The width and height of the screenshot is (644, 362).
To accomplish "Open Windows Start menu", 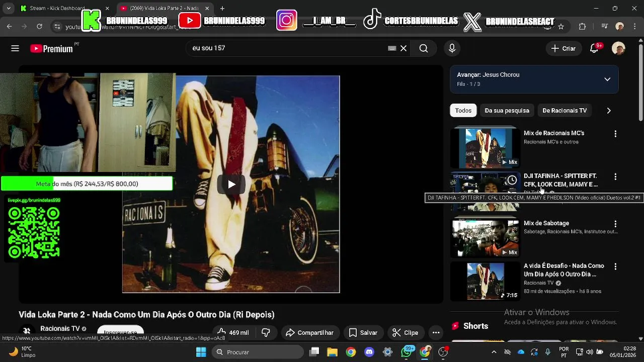I will coord(201,352).
